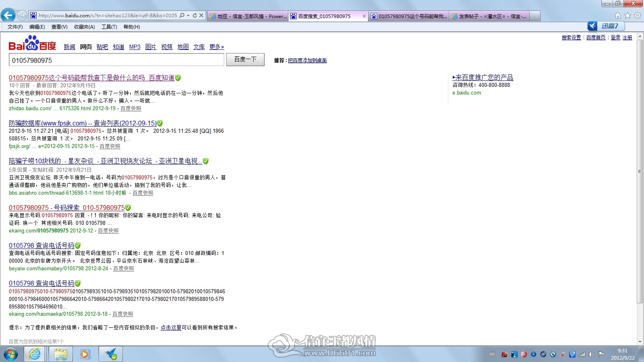Click the volume speaker tray icon
The image size is (644, 362).
pos(591,354)
